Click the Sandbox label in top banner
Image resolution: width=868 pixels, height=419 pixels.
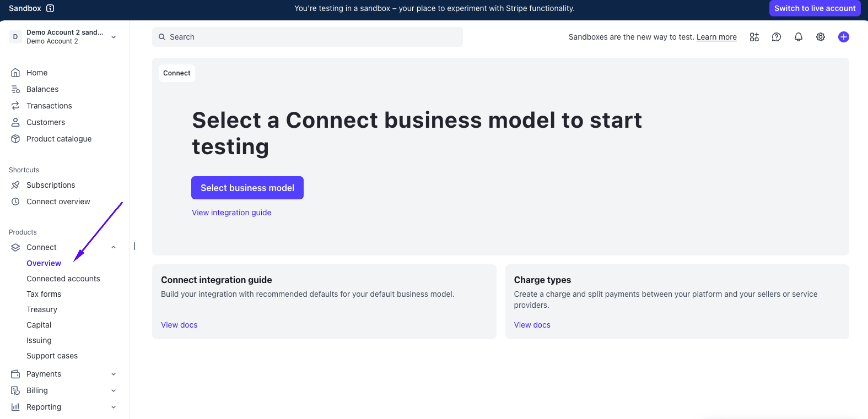coord(25,8)
